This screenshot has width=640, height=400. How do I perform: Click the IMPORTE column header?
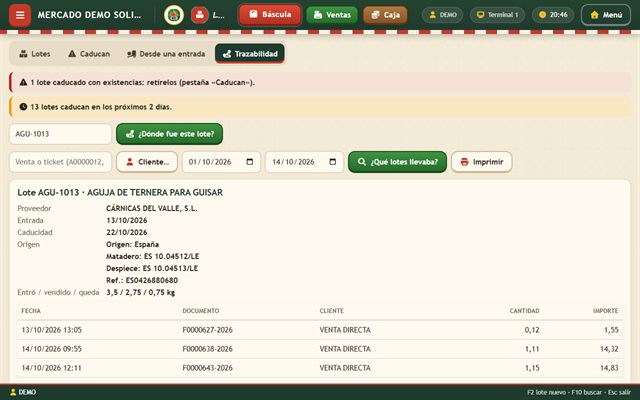click(605, 311)
